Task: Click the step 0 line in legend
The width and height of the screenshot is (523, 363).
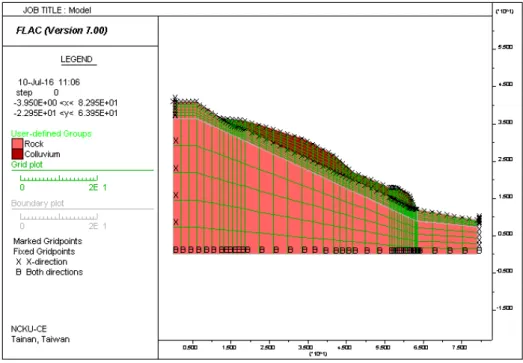Action: (x=37, y=92)
